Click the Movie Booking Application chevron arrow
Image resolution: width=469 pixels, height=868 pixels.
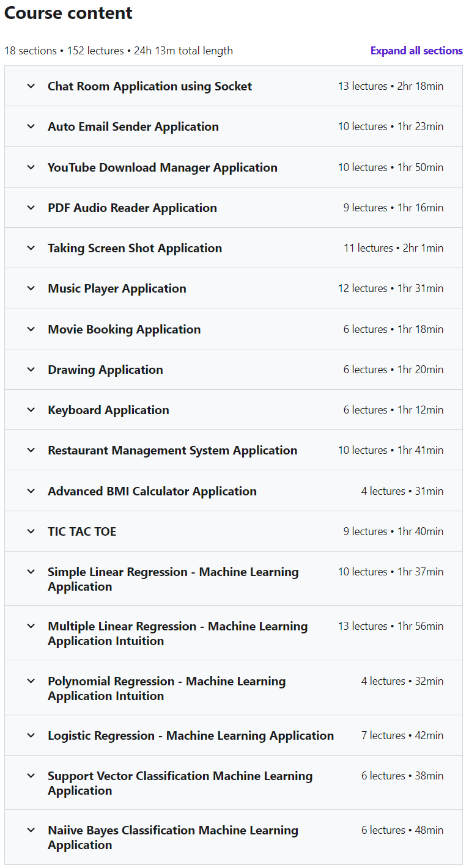click(x=31, y=329)
